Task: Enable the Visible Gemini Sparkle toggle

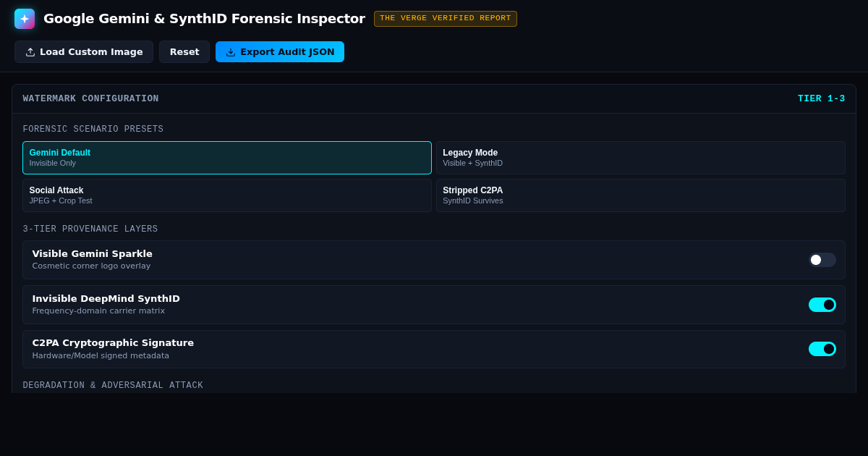Action: (x=822, y=260)
